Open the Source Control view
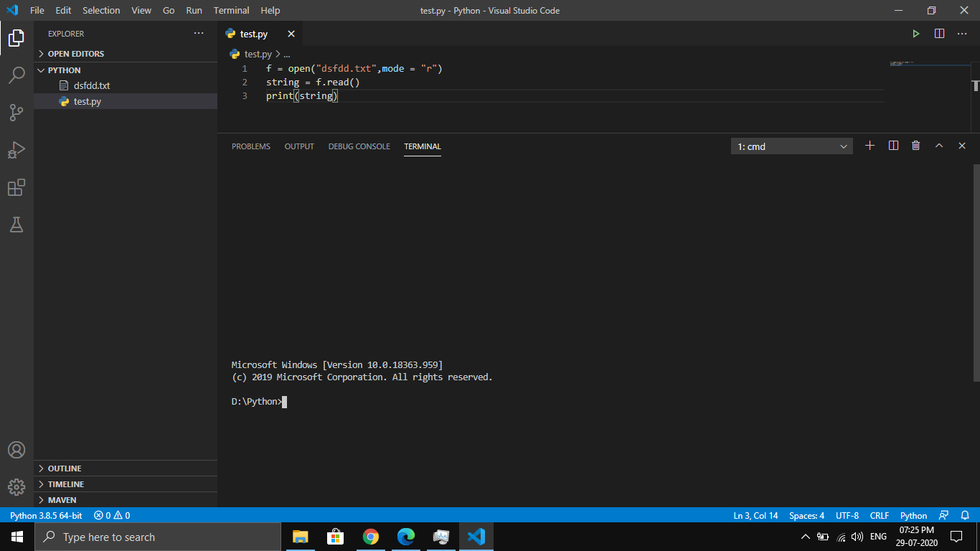Viewport: 980px width, 551px height. point(17,112)
